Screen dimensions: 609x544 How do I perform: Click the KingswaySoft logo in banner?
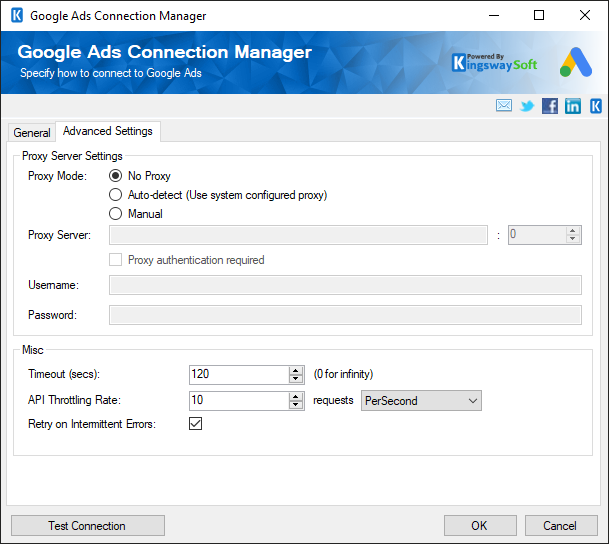pyautogui.click(x=495, y=63)
